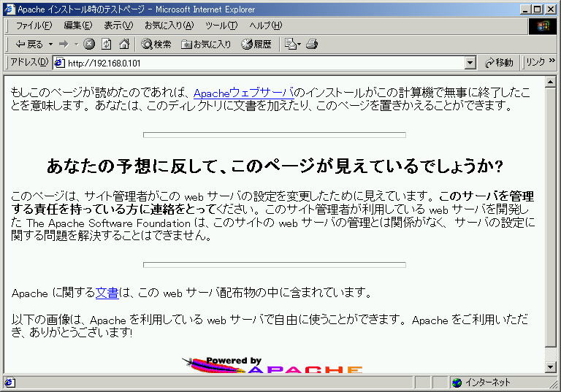Viewport: 561px width, 392px height.
Task: Open the お気に入り toolbar button
Action: 206,45
